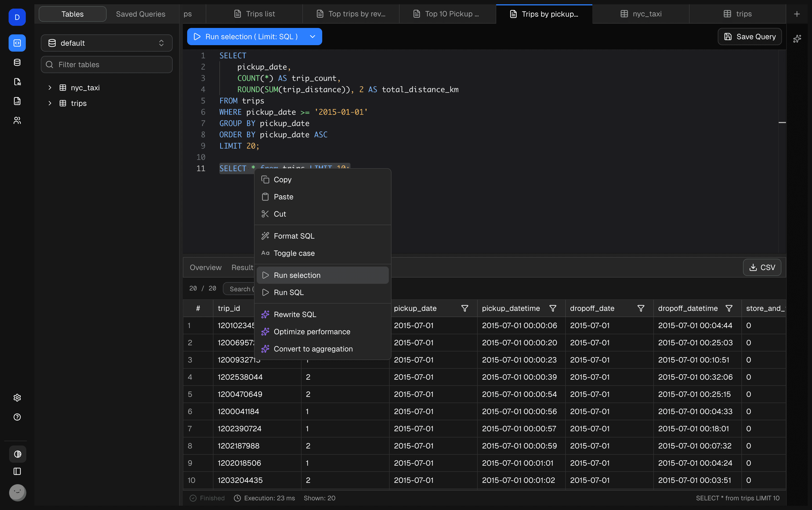This screenshot has width=812, height=510.
Task: Choose Run SQL from context menu
Action: click(322, 292)
